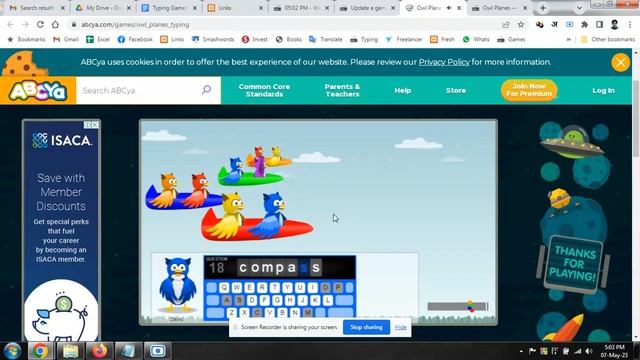Open screen recorder app in taskbar
The image size is (640, 360).
pyautogui.click(x=158, y=351)
